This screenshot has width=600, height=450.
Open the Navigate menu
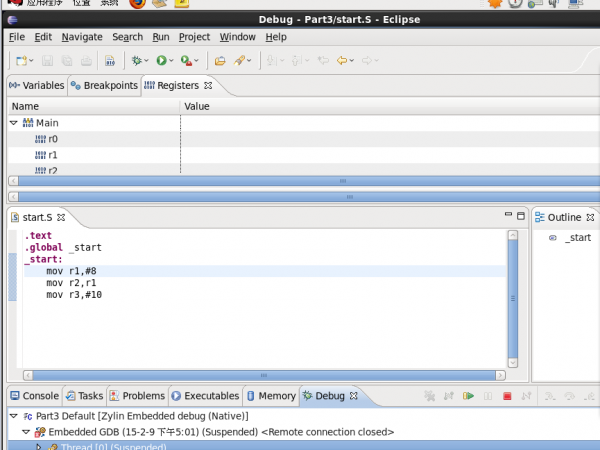pyautogui.click(x=82, y=37)
